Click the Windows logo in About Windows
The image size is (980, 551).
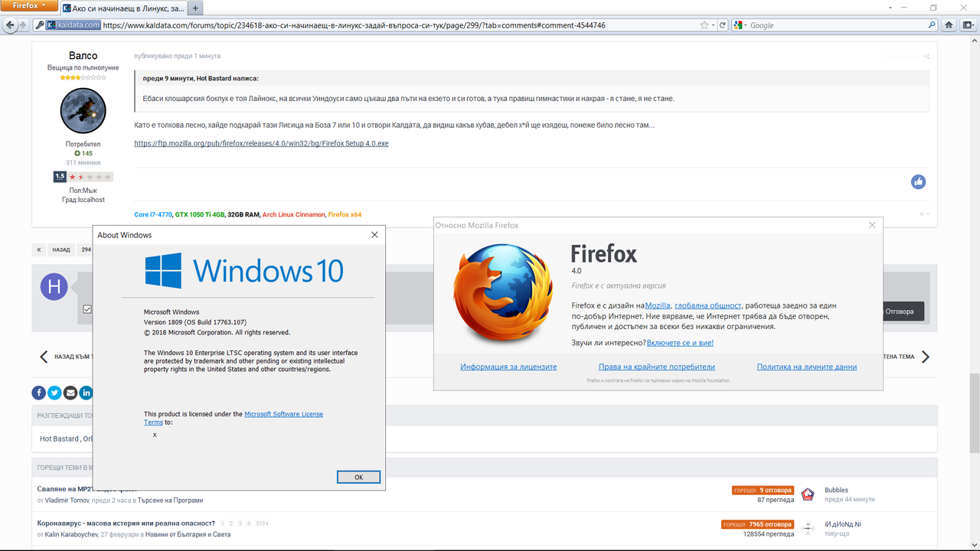(163, 270)
